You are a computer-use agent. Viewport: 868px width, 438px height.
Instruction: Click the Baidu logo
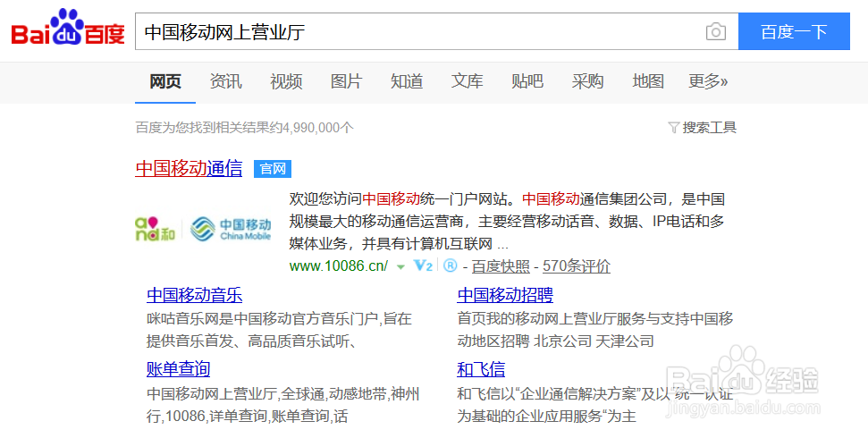tap(68, 28)
